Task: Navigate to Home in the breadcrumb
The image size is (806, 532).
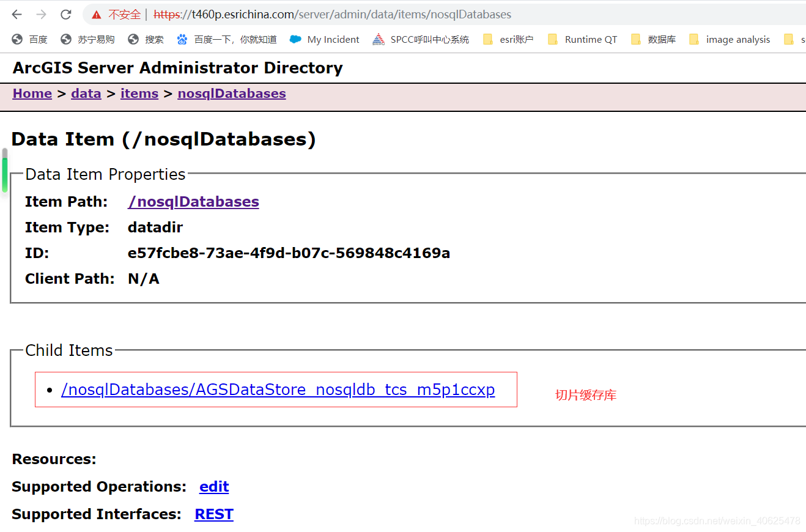Action: (32, 93)
